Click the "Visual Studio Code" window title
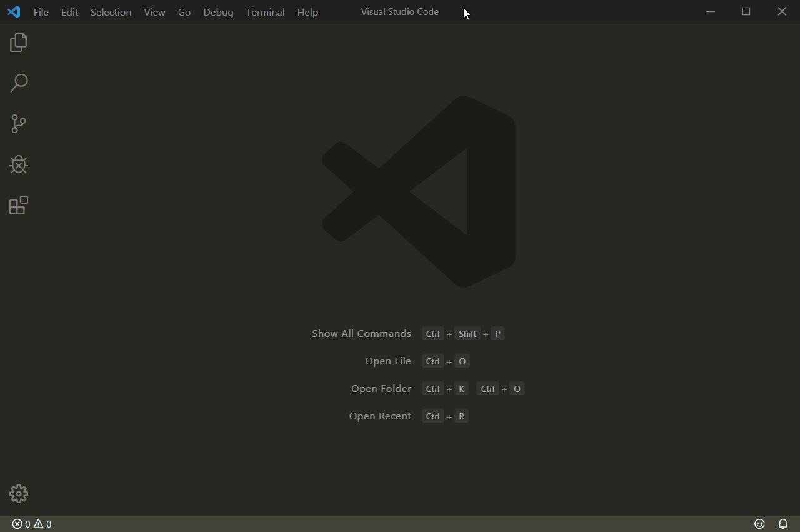 (x=400, y=12)
